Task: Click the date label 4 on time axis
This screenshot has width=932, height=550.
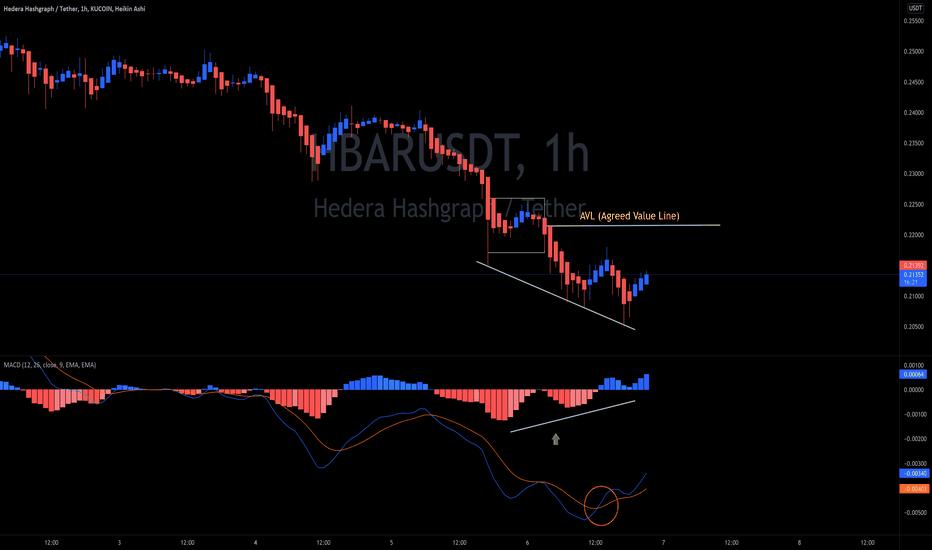Action: pos(256,543)
